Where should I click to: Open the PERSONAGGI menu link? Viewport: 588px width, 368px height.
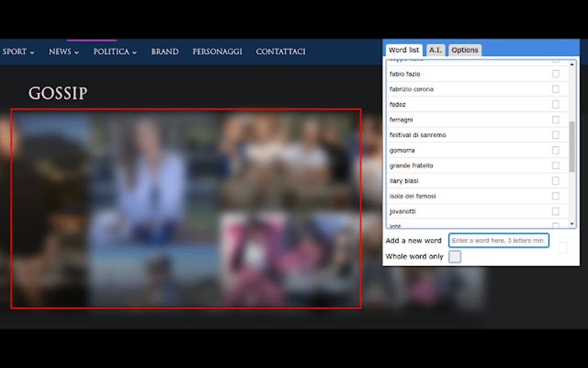(217, 52)
